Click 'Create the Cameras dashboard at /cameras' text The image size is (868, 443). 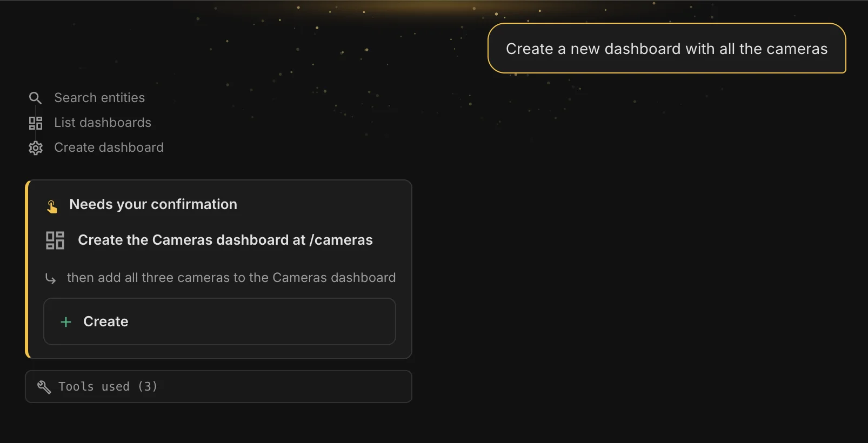click(x=225, y=240)
